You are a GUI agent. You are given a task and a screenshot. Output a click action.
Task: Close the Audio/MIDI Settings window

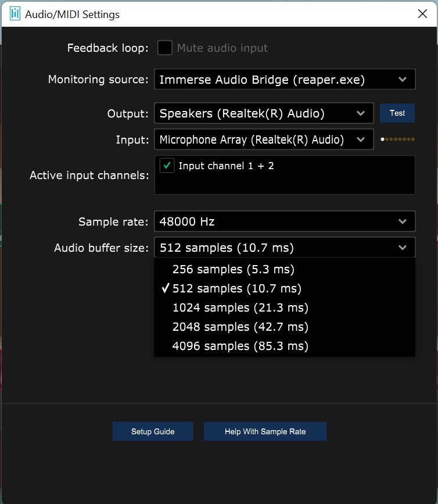click(x=422, y=14)
